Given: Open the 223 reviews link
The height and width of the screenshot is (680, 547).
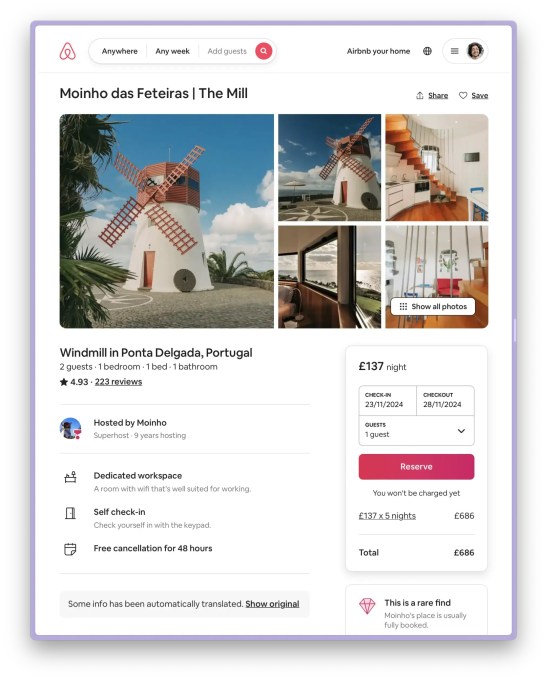Looking at the screenshot, I should (118, 382).
